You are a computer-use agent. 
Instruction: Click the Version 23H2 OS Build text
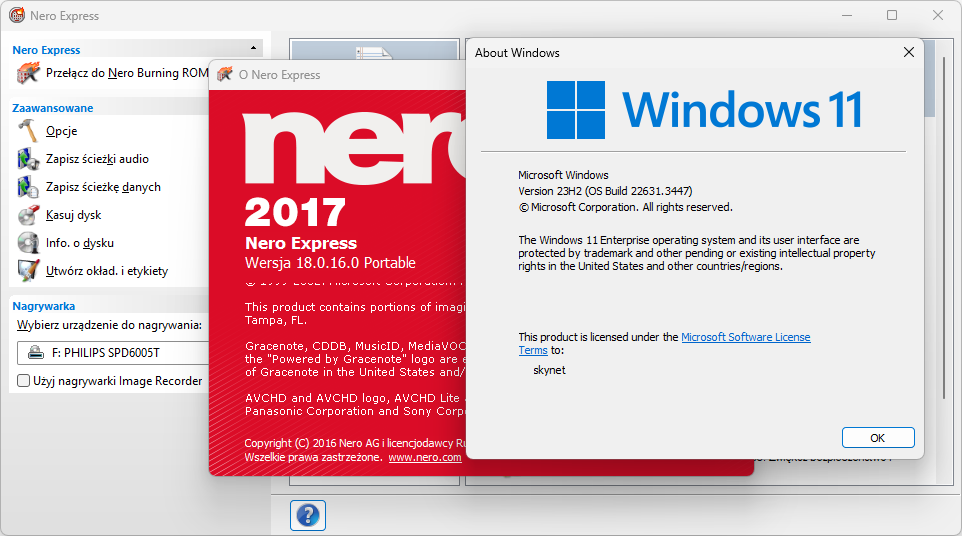tap(605, 191)
